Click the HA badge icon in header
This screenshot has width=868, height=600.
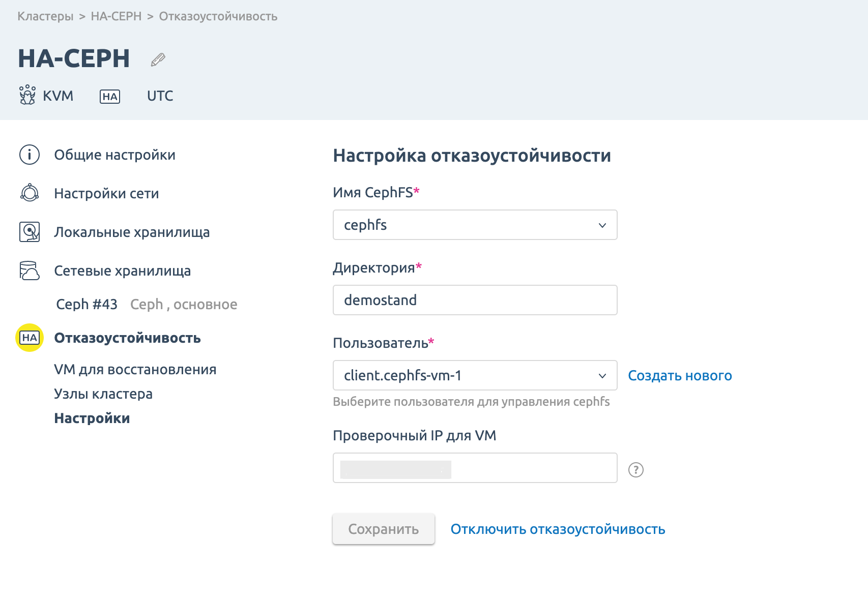point(110,97)
